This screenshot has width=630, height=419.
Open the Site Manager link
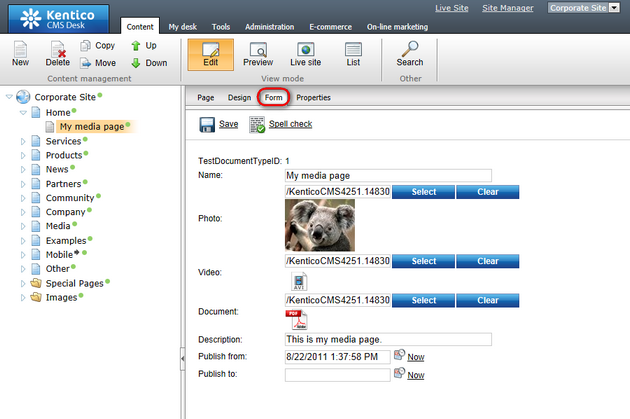[x=508, y=8]
